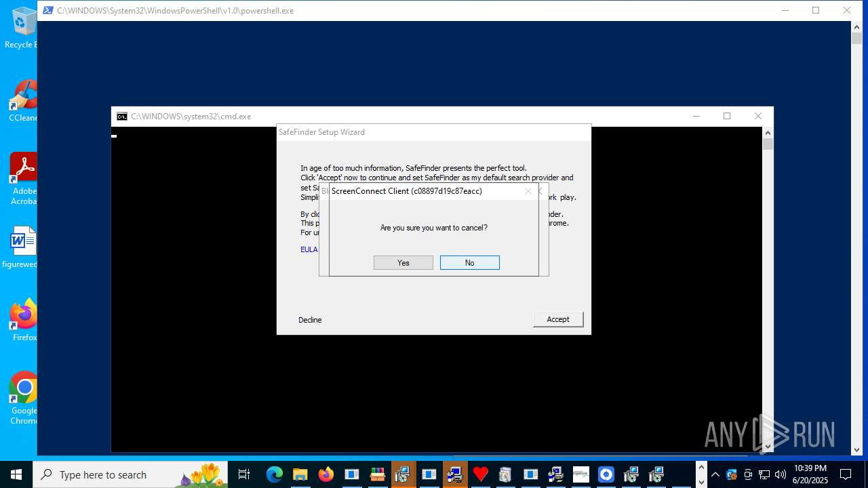This screenshot has width=868, height=488.
Task: Select the figurewed Word document icon
Action: pyautogui.click(x=22, y=247)
